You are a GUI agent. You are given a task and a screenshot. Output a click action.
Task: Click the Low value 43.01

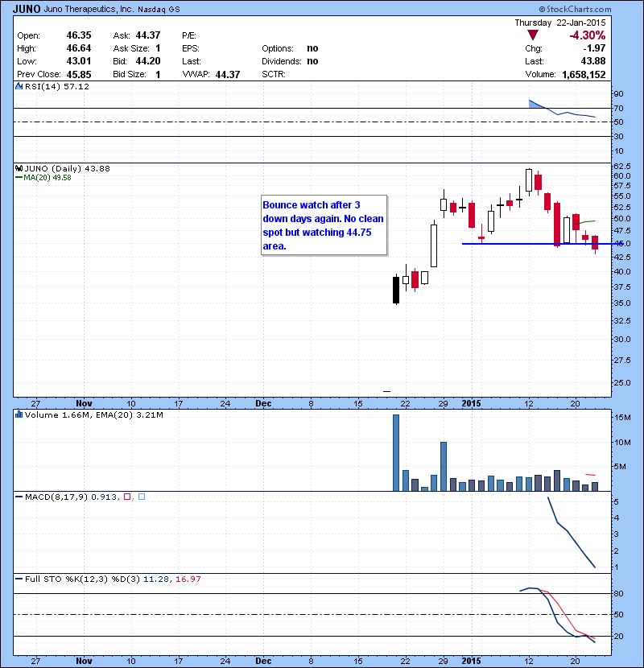(x=79, y=61)
